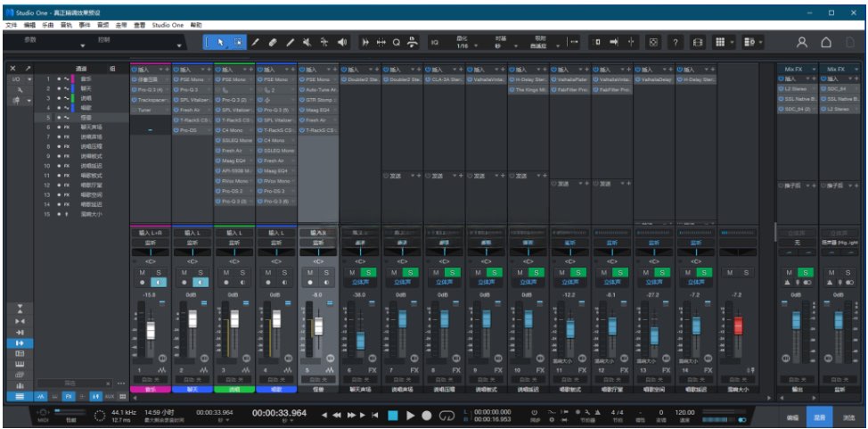Open the Studio One menu
Viewport: 868px width, 429px height.
[168, 25]
